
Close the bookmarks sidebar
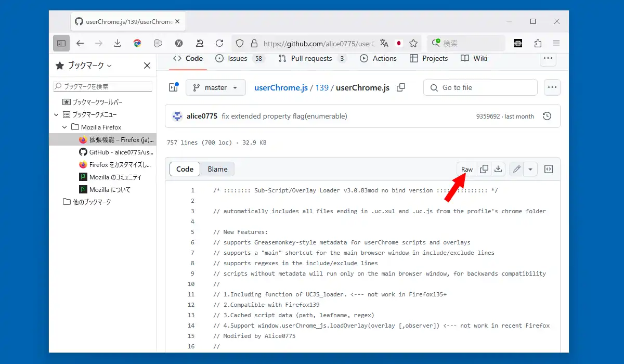[147, 66]
